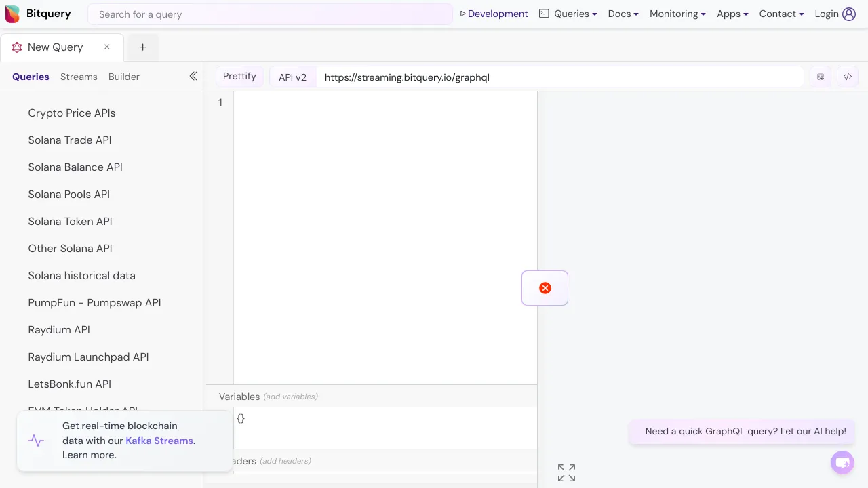
Task: Toggle fullscreen with the expand arrows icon
Action: [x=566, y=472]
